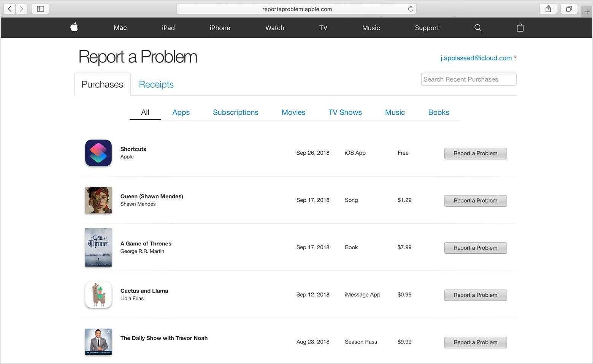Click the Safari share icon
This screenshot has height=364, width=593.
[548, 9]
